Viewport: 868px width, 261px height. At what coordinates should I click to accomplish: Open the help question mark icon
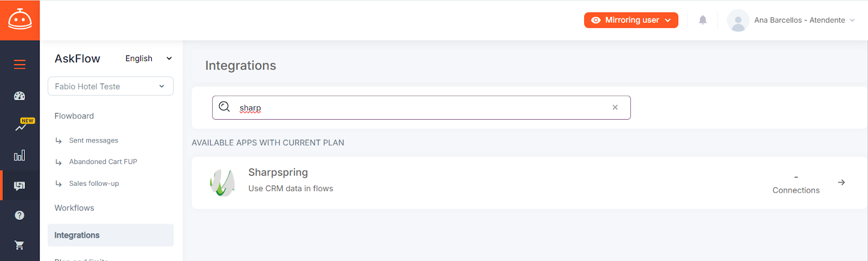(x=20, y=215)
